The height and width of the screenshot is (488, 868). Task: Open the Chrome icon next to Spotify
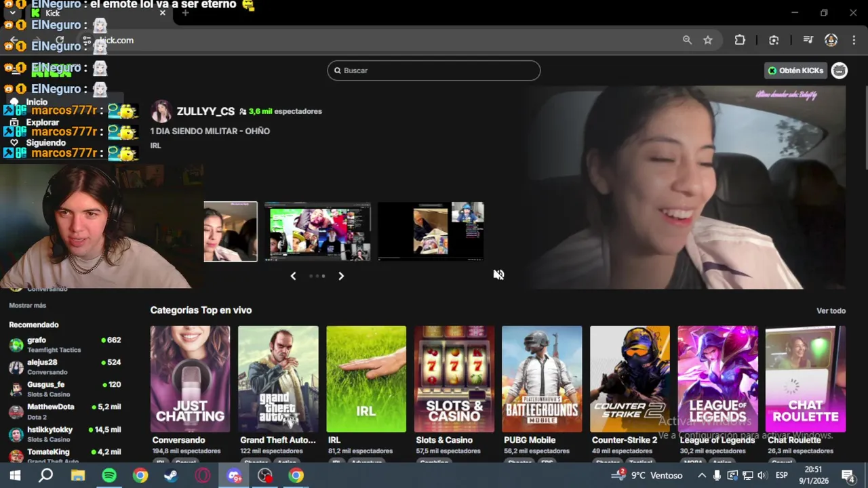coord(140,476)
